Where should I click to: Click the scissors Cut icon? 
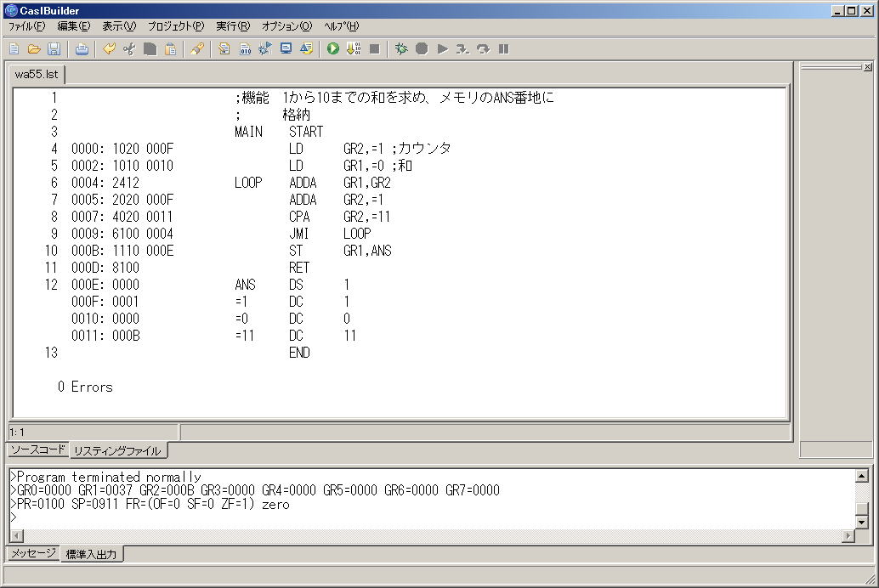tap(129, 49)
